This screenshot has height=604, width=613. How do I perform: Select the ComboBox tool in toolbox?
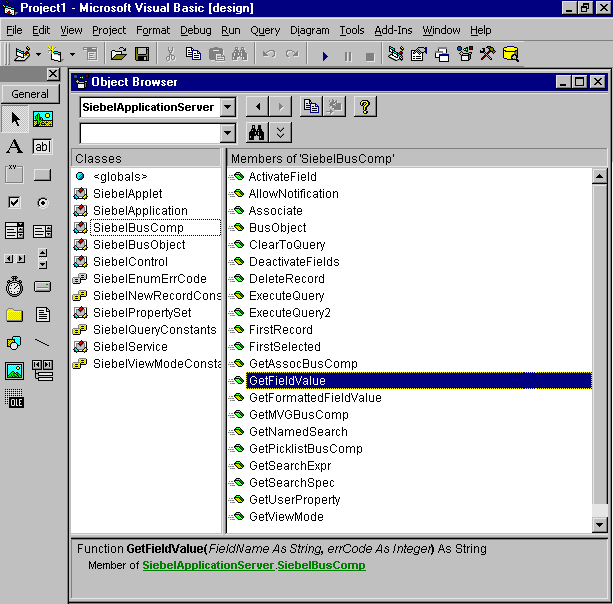15,231
